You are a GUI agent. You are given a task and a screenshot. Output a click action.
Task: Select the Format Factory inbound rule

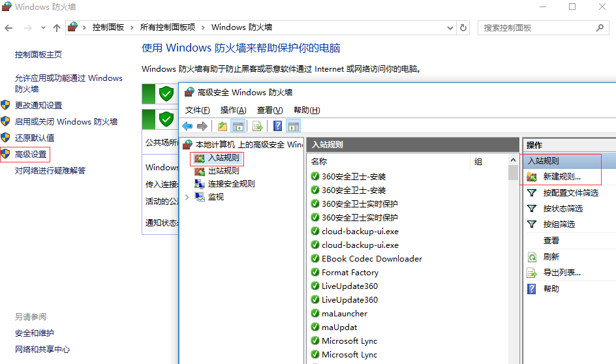350,273
